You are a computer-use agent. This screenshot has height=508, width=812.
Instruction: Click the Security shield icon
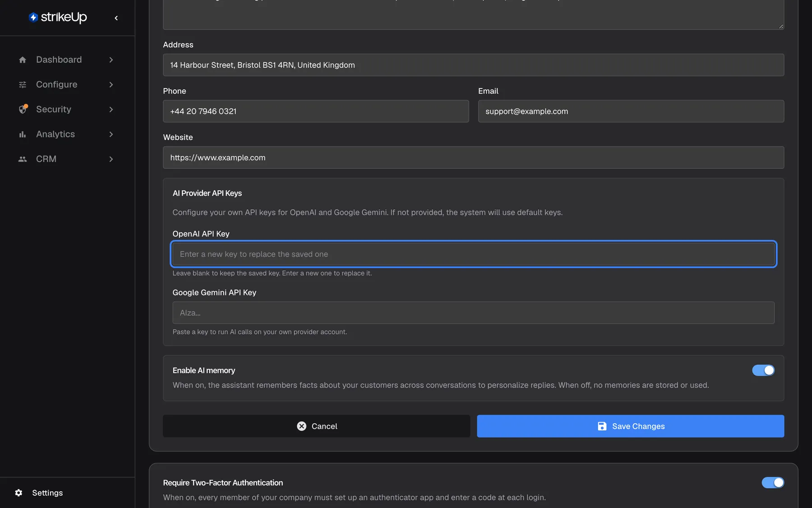(23, 109)
